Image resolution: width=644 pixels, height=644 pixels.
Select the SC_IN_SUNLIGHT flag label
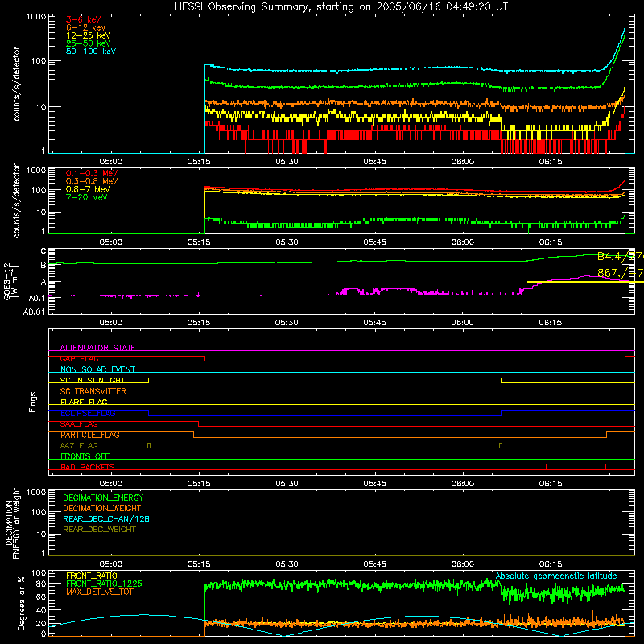(x=93, y=380)
